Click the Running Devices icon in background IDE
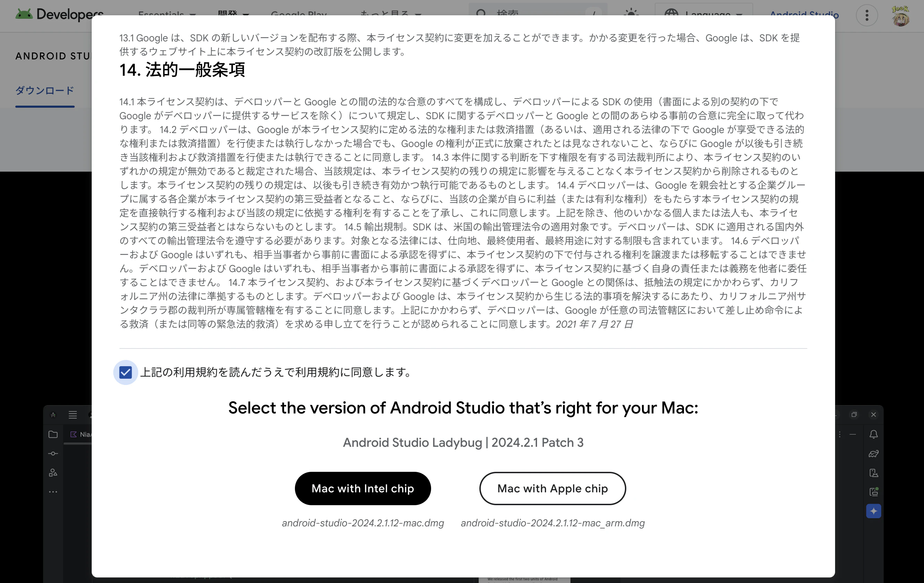 pyautogui.click(x=874, y=492)
